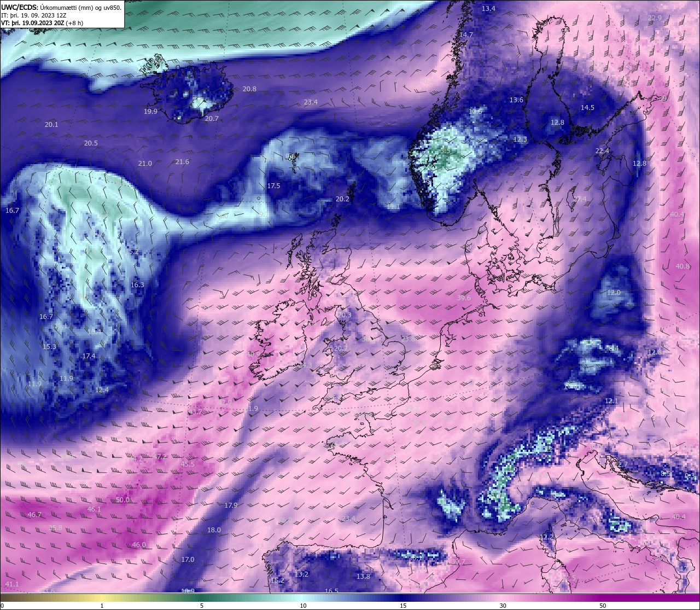700x610 pixels.
Task: Click the 20.5 value label
Action: (x=91, y=143)
